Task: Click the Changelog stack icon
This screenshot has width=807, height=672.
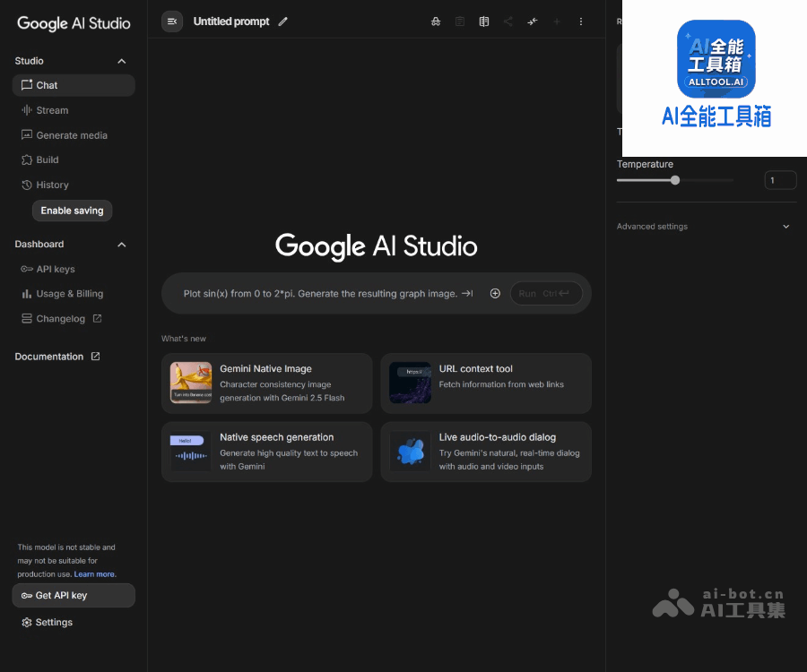Action: (27, 319)
